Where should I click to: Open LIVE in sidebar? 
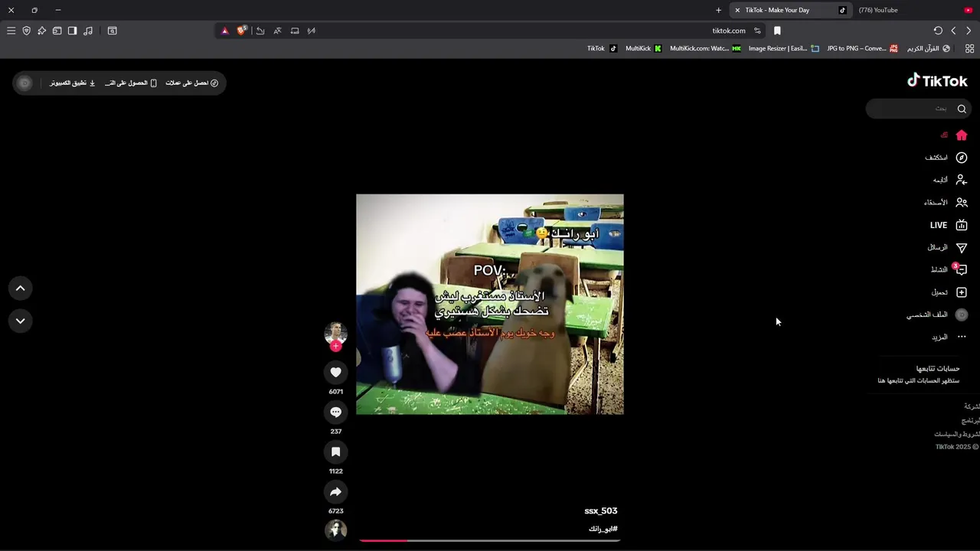[x=949, y=225]
